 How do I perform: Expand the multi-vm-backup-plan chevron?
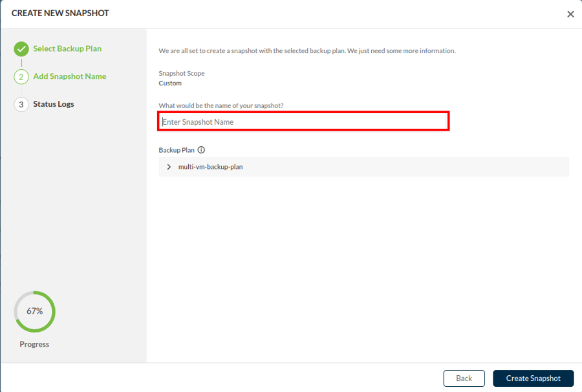(x=169, y=167)
